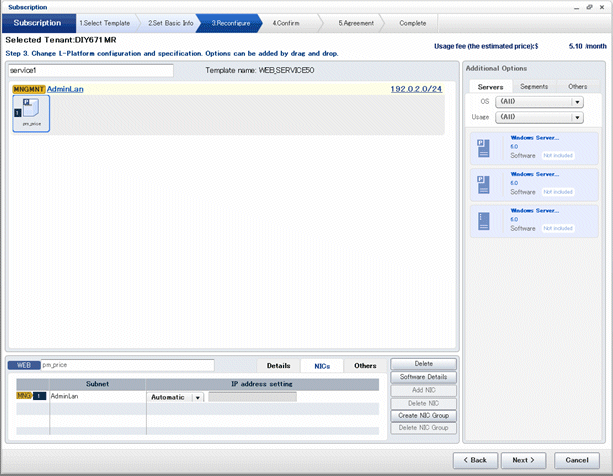Click the Next button
613x476 pixels.
(x=525, y=460)
